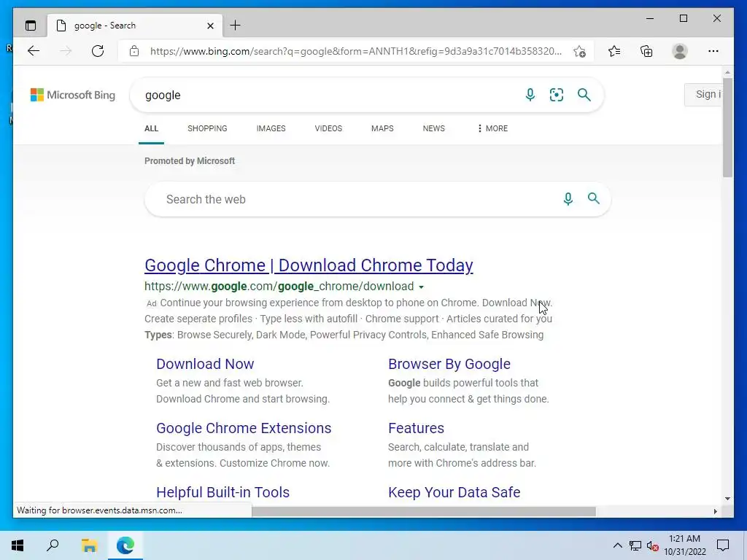Click microphone in promoted search box
Screen dimensions: 747x560
coord(568,198)
